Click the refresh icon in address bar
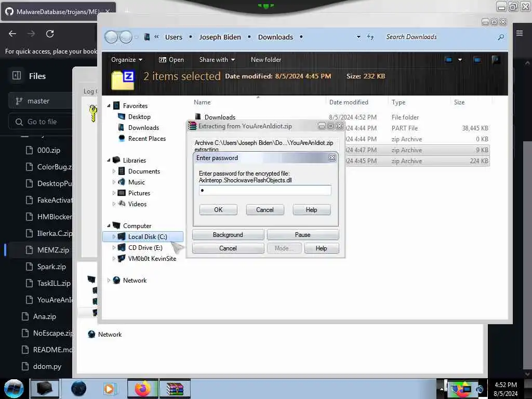532x399 pixels. [370, 37]
